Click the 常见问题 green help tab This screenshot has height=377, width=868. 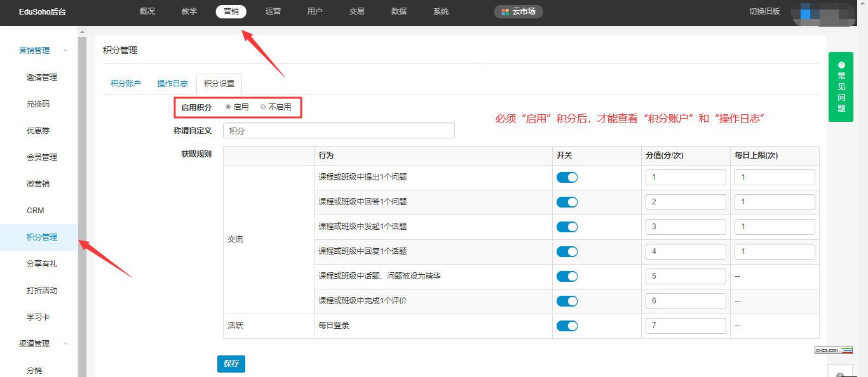click(841, 87)
